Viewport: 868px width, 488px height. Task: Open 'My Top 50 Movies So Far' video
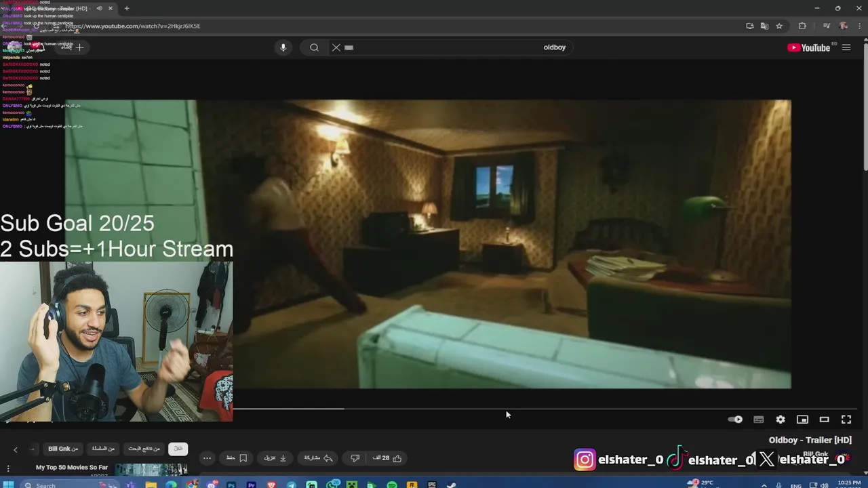coord(72,468)
